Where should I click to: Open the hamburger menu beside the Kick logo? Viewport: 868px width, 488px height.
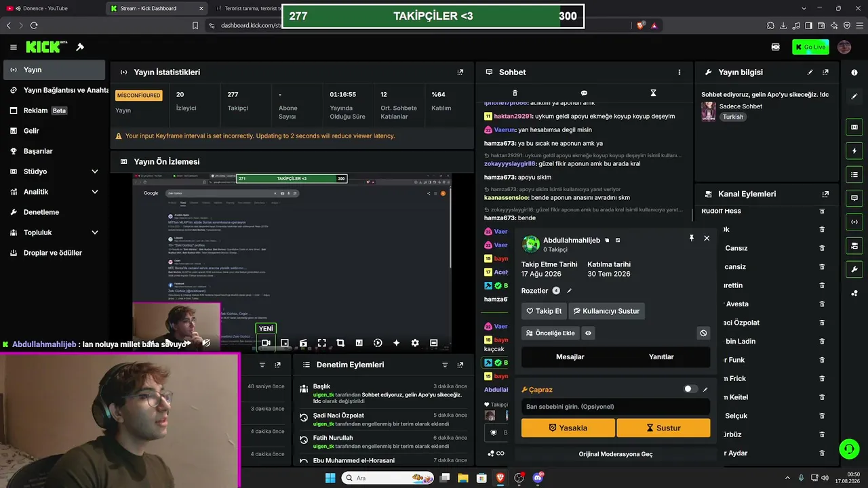14,47
